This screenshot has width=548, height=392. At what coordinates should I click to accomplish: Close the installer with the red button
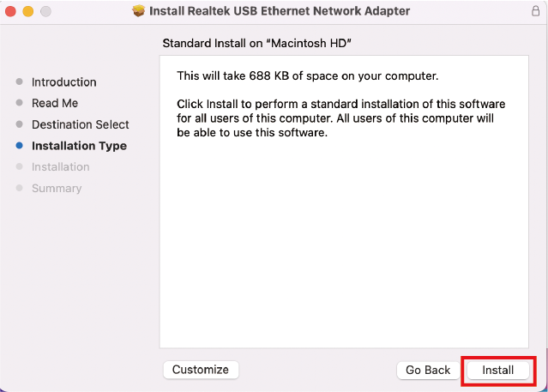(11, 12)
